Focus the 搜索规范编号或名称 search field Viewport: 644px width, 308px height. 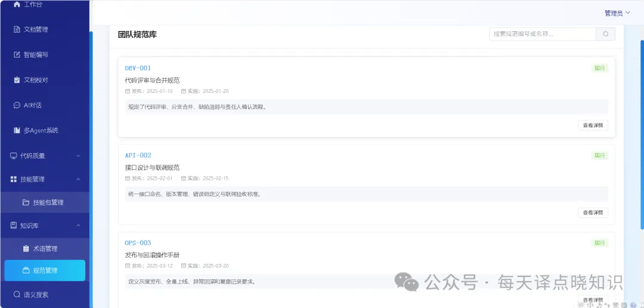[x=542, y=34]
